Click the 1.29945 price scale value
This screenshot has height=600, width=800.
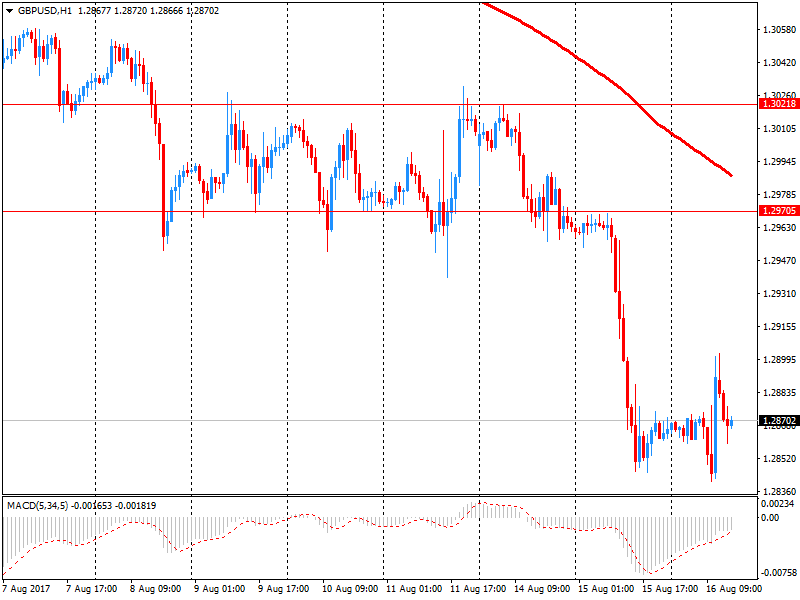(779, 162)
